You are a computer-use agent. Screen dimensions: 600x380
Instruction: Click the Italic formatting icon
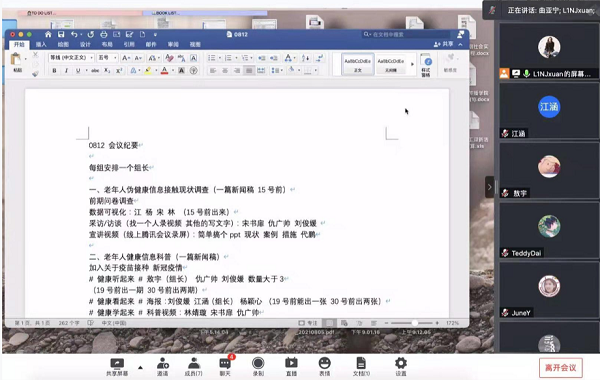(66, 70)
